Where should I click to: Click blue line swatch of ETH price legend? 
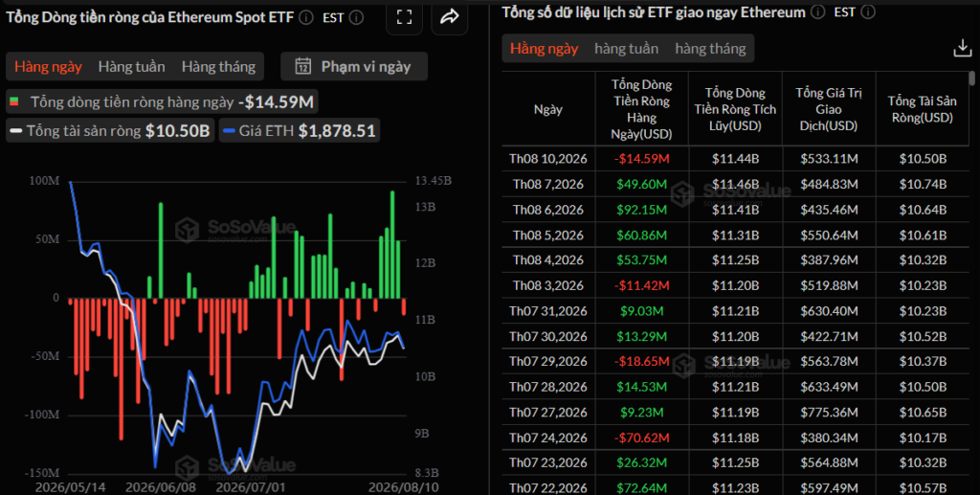(230, 130)
